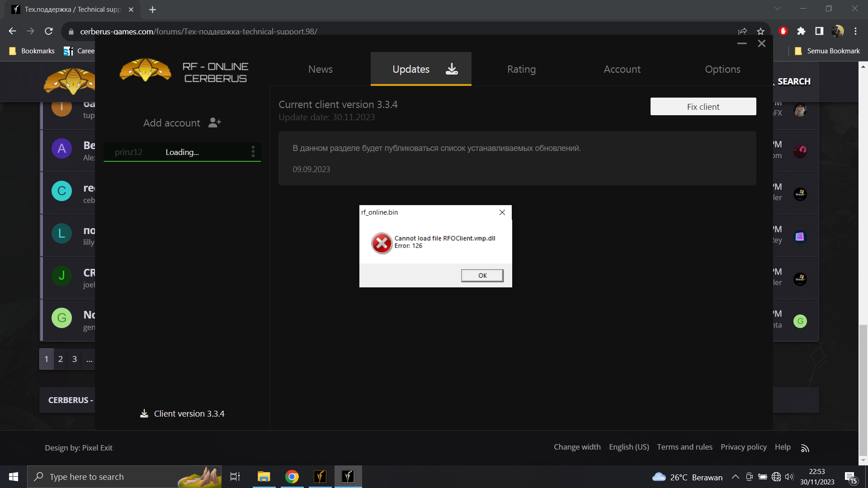
Task: Toggle Chrome side panel icon
Action: pyautogui.click(x=819, y=31)
